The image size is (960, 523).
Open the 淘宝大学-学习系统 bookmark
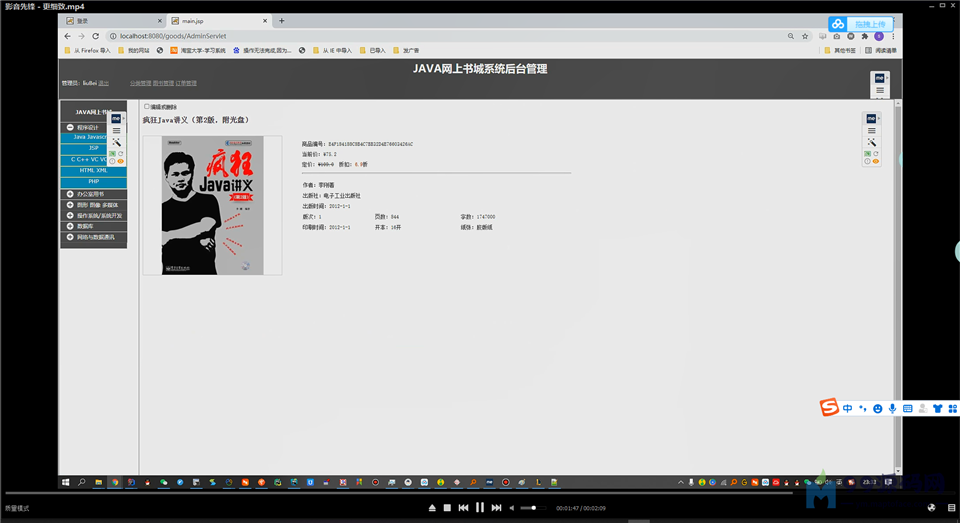coord(198,50)
